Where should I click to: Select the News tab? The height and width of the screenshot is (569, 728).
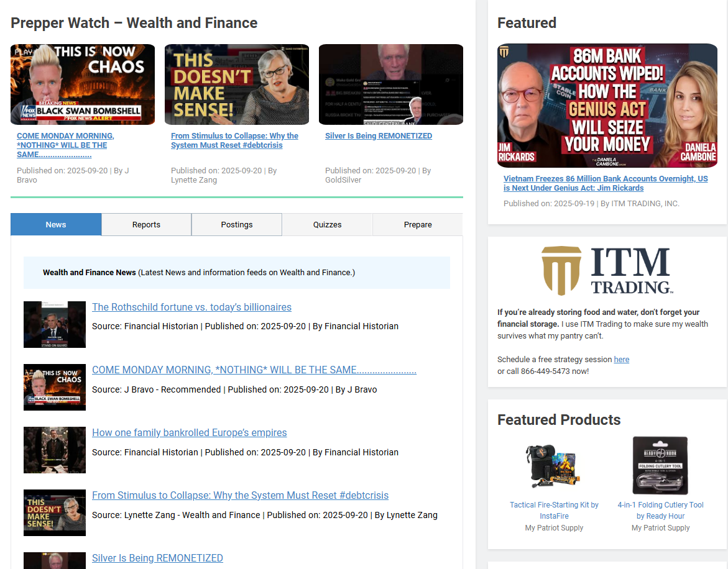point(55,224)
